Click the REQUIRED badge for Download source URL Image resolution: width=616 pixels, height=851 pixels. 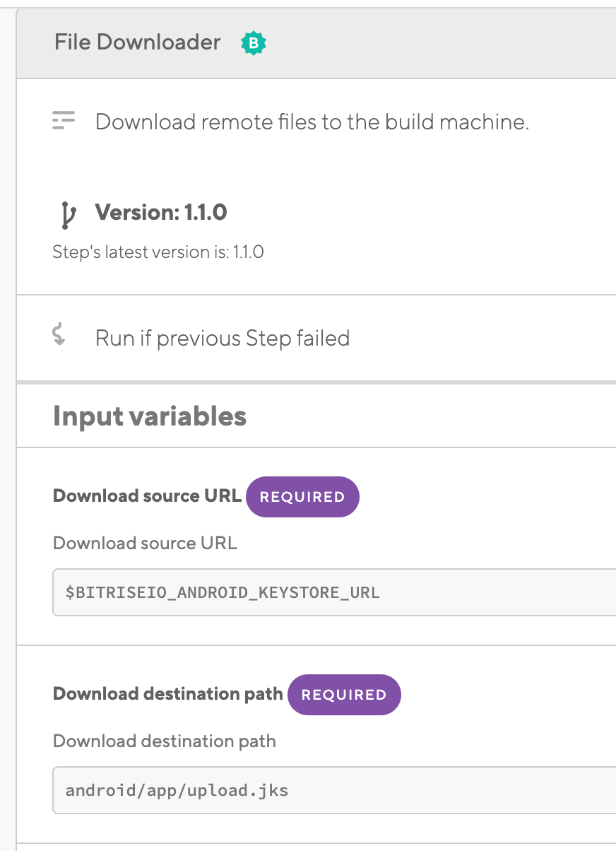pos(302,496)
